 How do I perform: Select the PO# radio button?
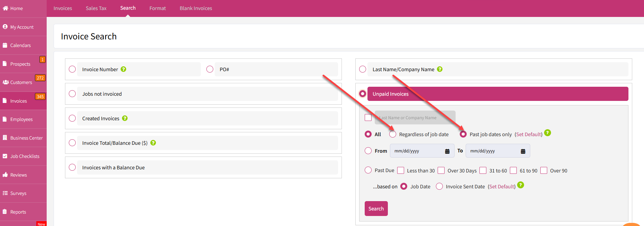point(210,69)
